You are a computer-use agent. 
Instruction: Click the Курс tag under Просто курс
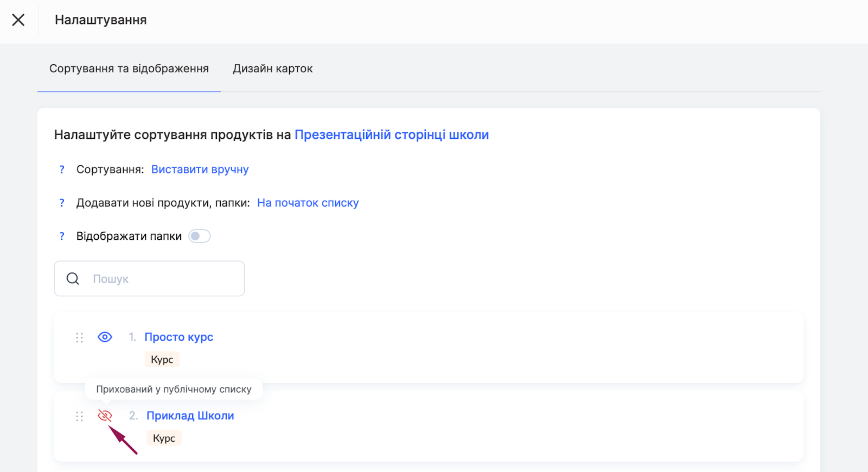click(162, 360)
